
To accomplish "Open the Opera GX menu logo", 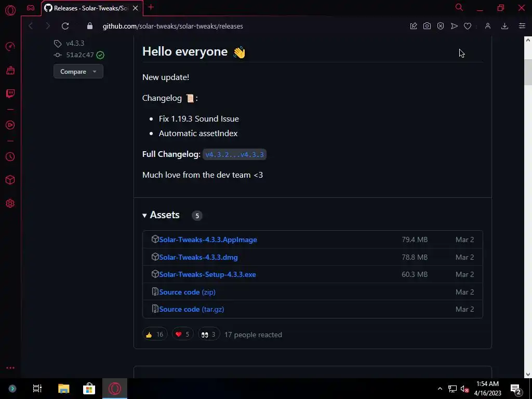I will (10, 10).
